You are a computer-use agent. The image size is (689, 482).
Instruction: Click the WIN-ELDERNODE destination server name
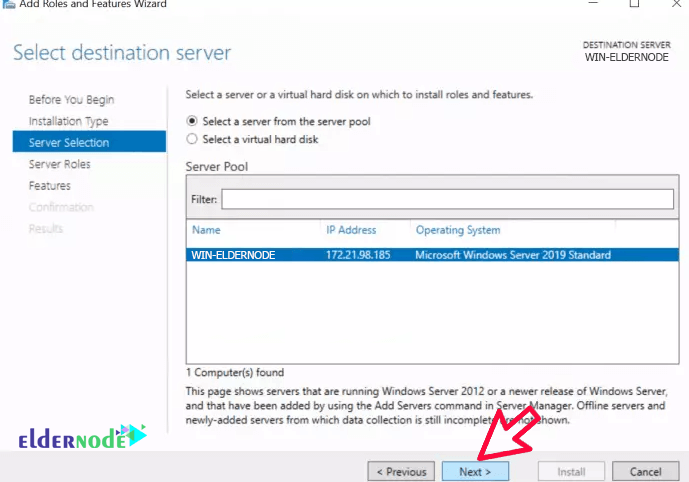pos(627,57)
